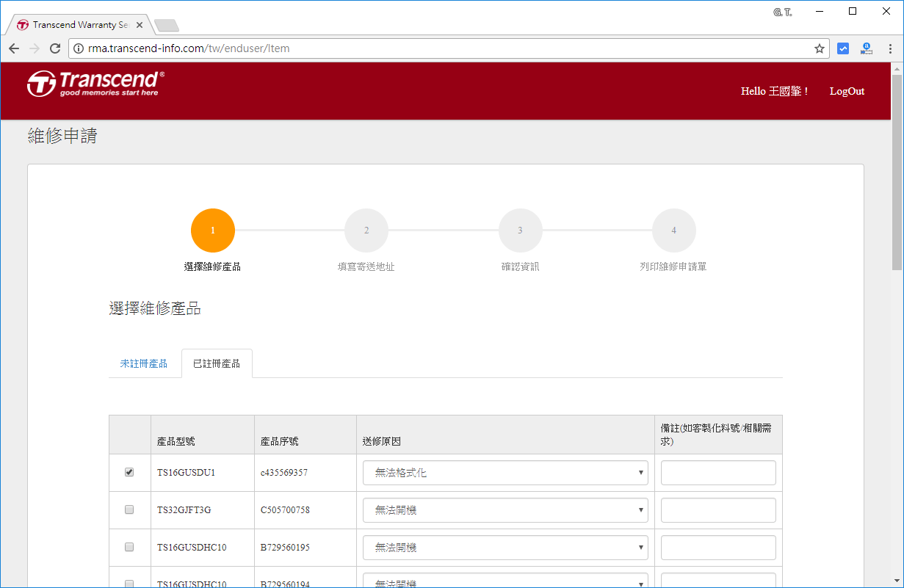
Task: Open repair reason dropdown for B729560195
Action: 505,548
